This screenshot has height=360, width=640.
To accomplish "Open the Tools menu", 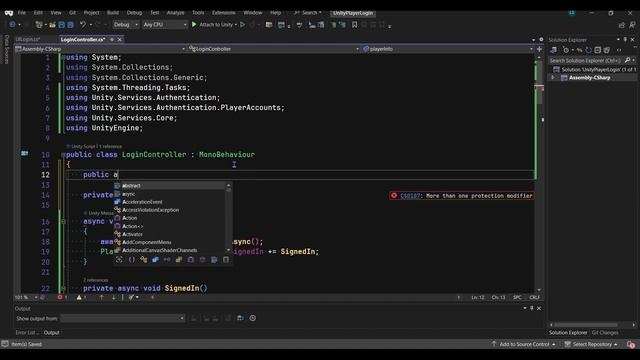I will coord(198,13).
